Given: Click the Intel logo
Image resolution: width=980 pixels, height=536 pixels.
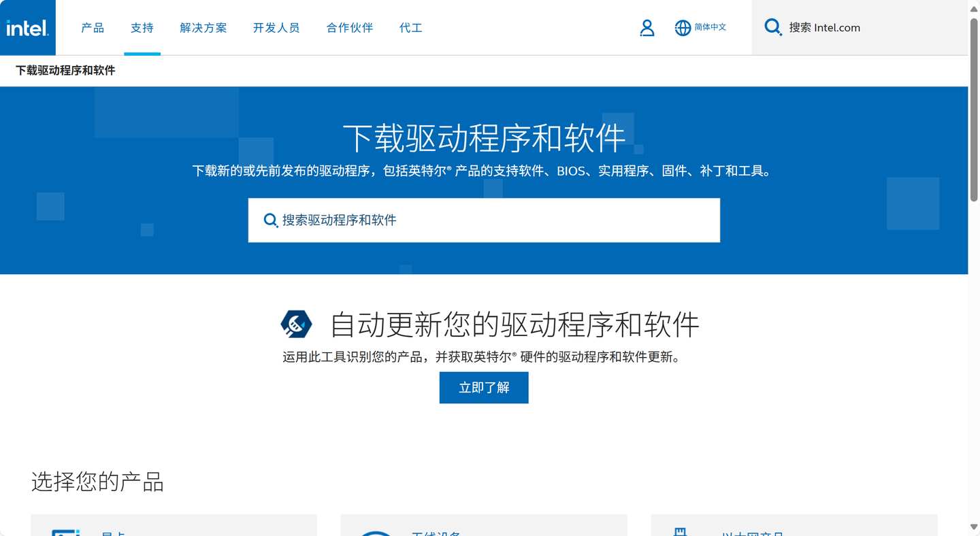Looking at the screenshot, I should tap(28, 28).
